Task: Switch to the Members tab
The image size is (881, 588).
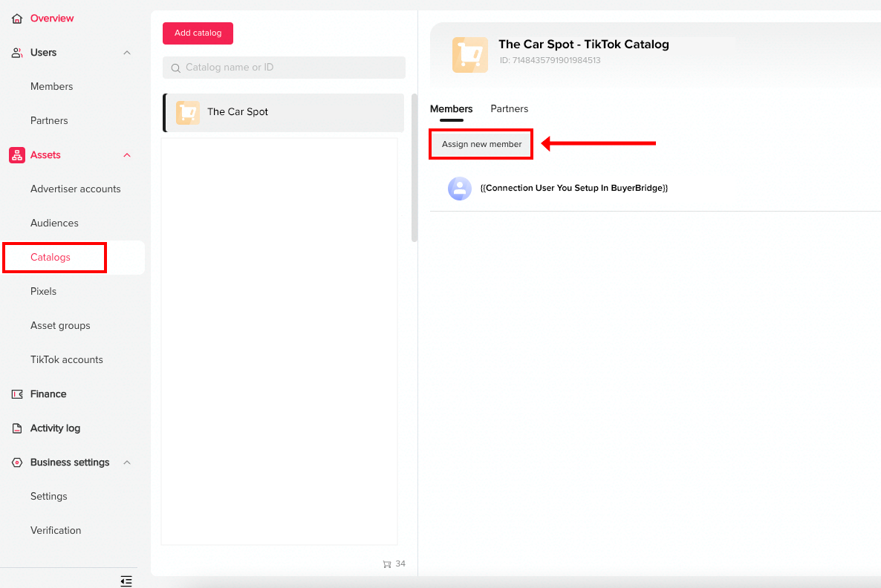Action: (x=451, y=109)
